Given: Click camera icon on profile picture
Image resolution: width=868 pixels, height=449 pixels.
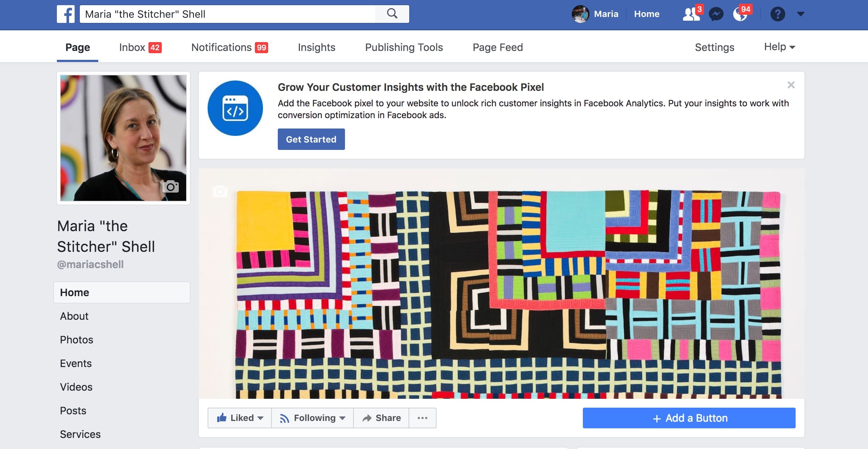Looking at the screenshot, I should tap(171, 186).
